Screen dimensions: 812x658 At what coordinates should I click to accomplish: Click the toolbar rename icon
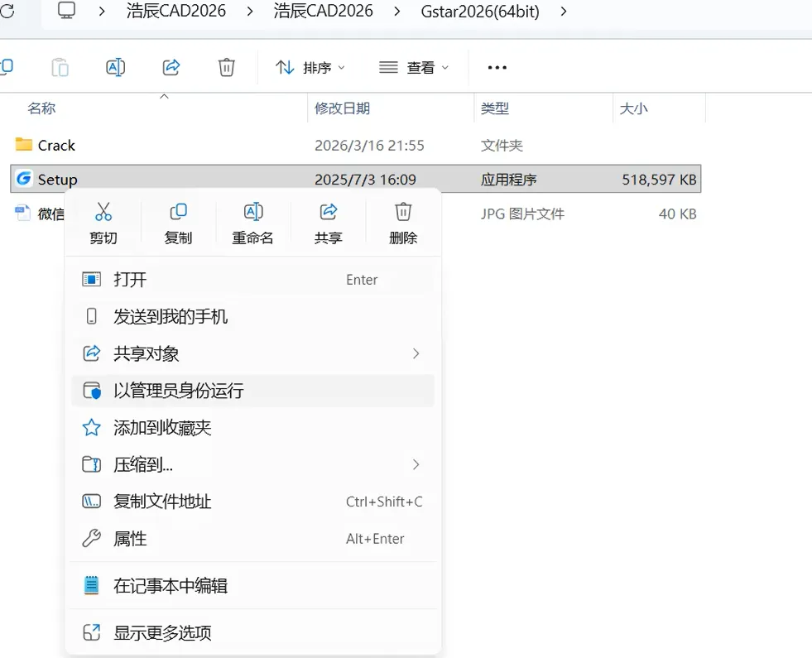116,67
